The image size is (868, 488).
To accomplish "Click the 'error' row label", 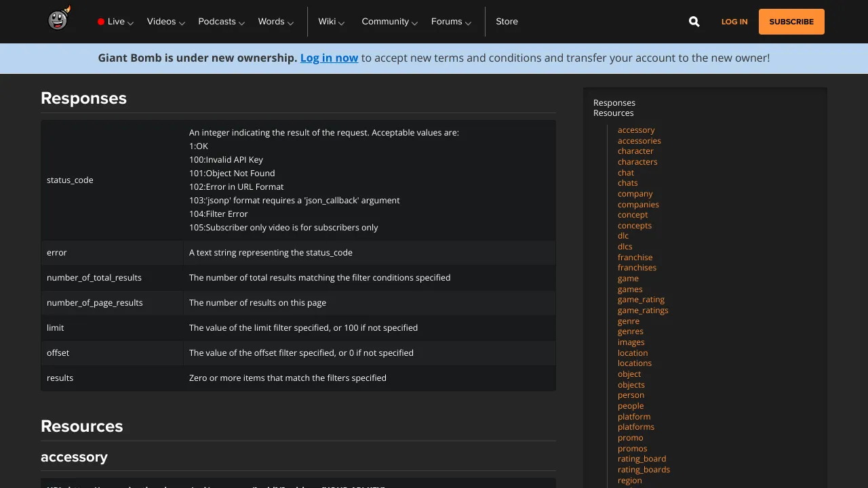I will coord(57,253).
